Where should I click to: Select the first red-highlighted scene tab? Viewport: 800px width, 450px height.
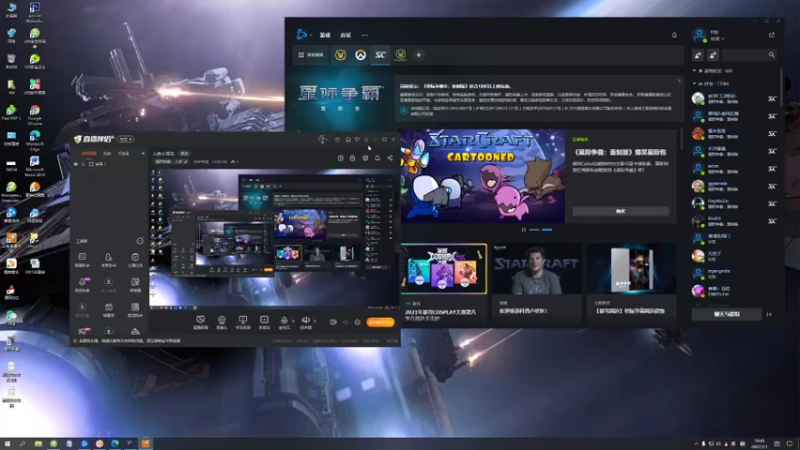click(x=89, y=153)
